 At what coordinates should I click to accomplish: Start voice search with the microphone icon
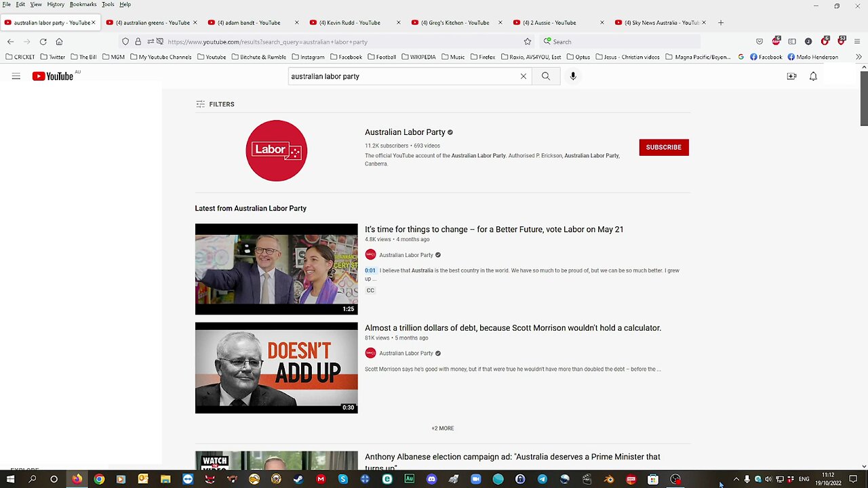[573, 77]
